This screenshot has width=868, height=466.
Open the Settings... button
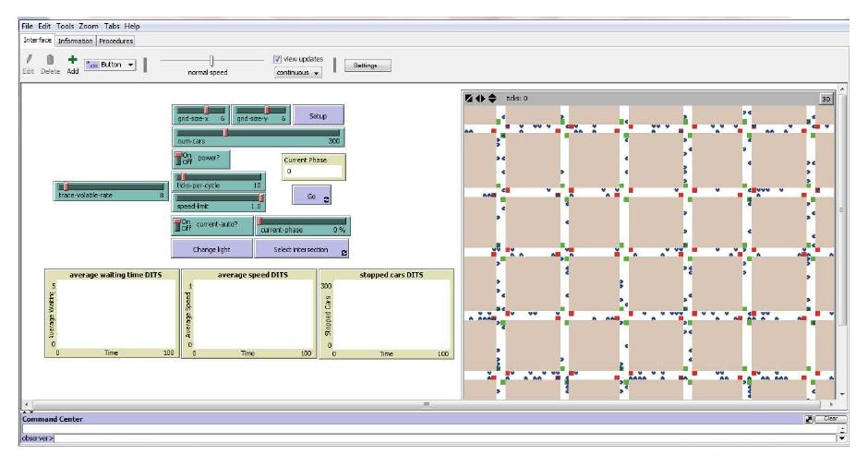coord(368,66)
